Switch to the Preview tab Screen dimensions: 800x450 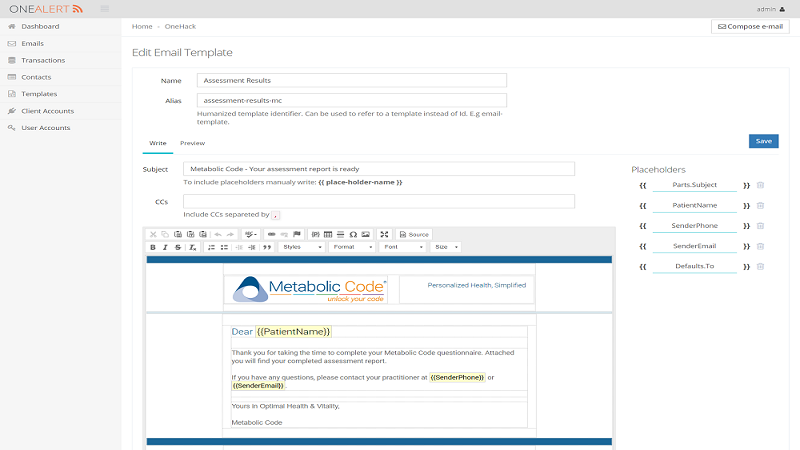[192, 143]
